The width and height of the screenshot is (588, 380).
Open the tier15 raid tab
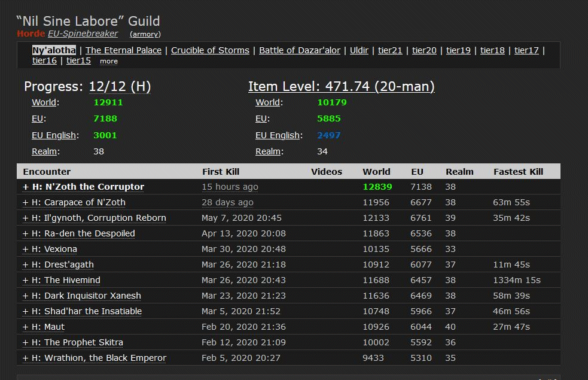coord(78,60)
